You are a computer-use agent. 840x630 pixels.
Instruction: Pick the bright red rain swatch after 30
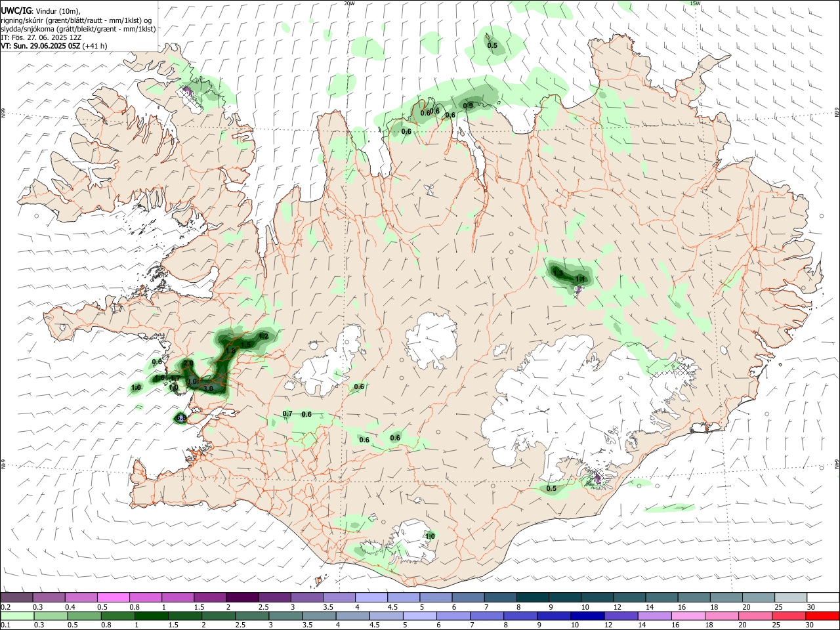(x=823, y=616)
